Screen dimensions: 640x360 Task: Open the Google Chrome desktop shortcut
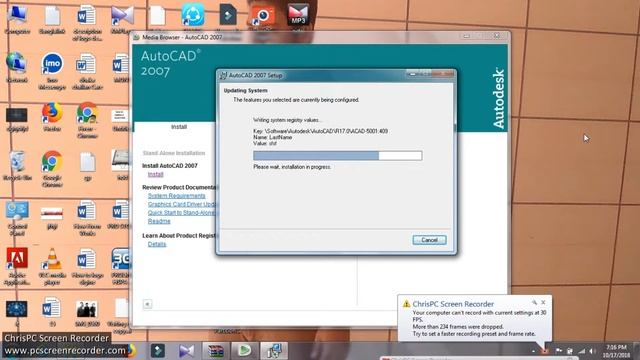52,169
